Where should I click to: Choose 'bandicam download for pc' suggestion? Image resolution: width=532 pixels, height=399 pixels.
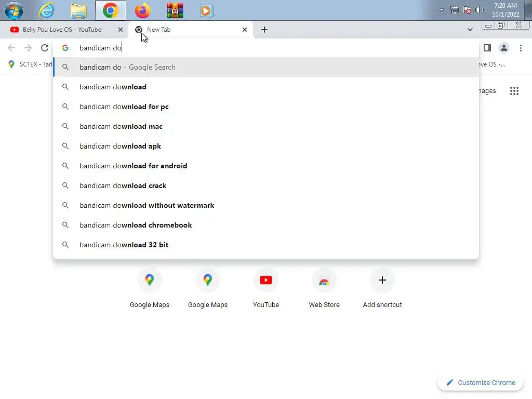266,107
